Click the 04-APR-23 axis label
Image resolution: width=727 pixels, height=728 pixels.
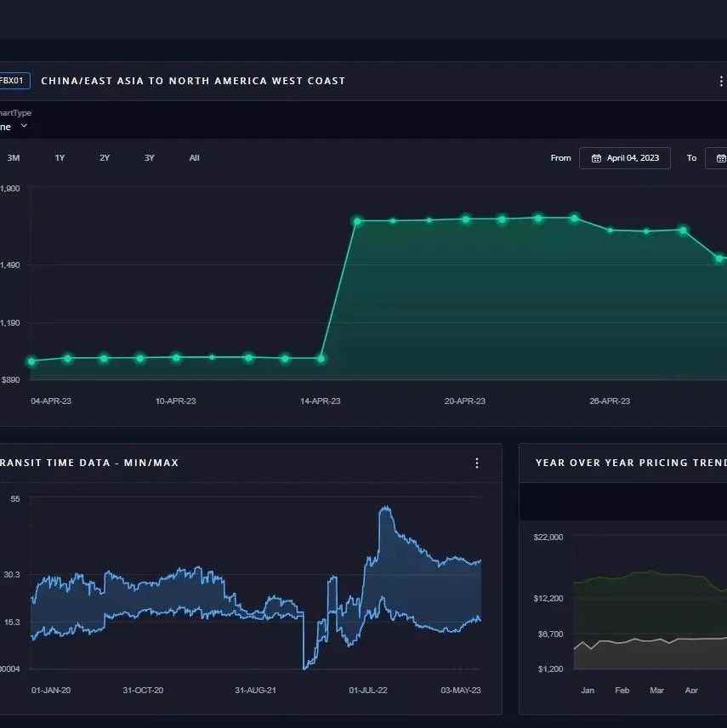[51, 401]
